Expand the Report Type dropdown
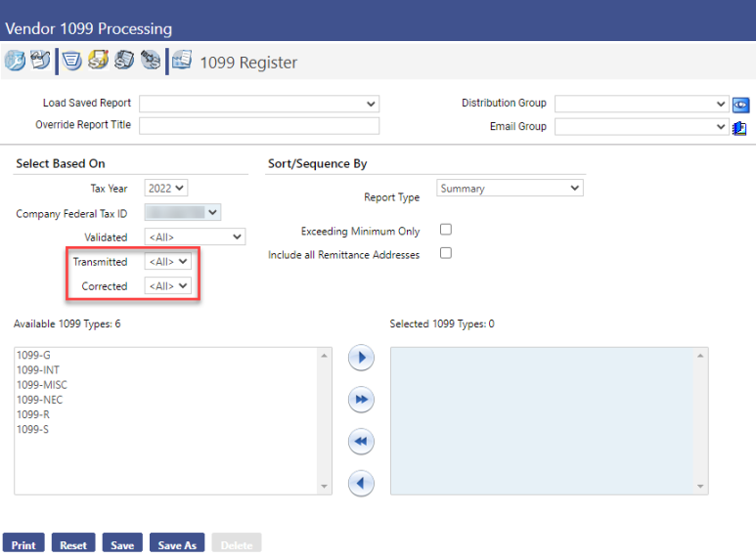756x558 pixels. click(509, 189)
